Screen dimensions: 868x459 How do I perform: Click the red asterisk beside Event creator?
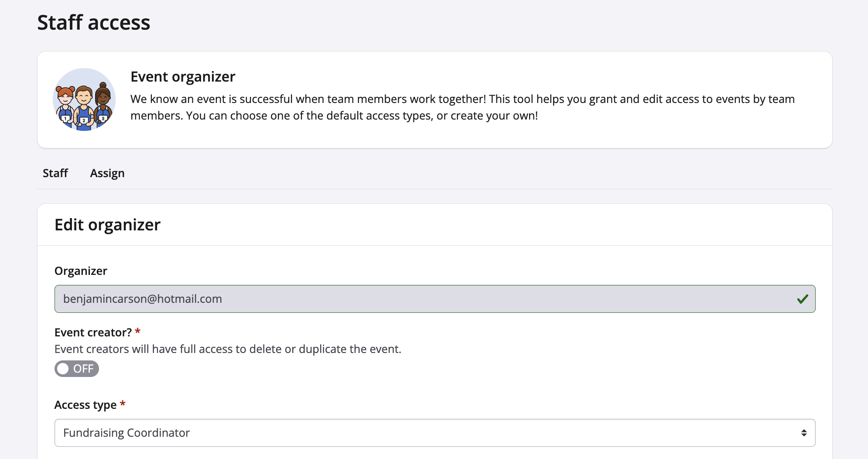coord(138,332)
